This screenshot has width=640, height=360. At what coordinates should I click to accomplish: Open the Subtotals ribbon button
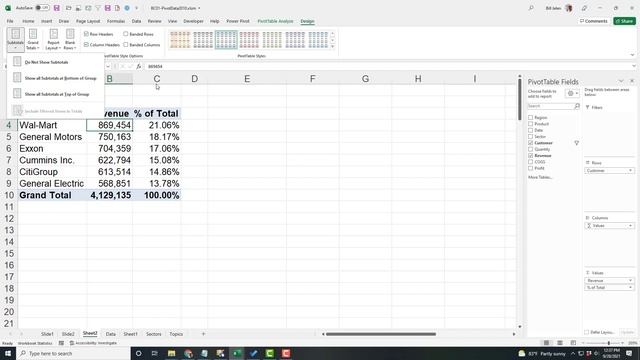point(15,40)
